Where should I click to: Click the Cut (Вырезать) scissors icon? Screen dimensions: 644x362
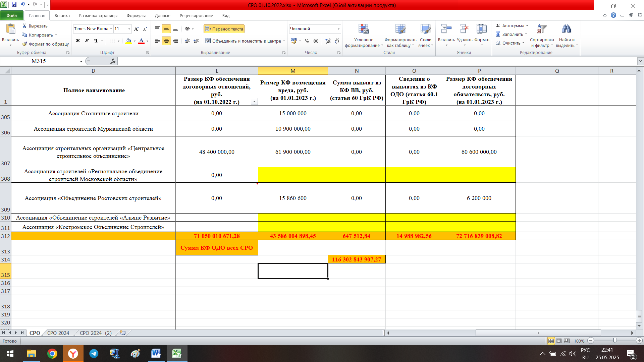pos(24,26)
